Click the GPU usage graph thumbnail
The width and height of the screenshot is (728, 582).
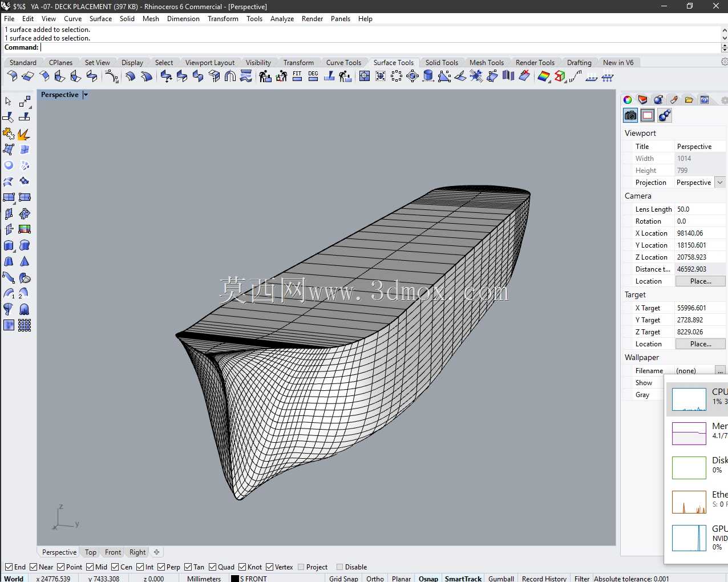point(689,538)
